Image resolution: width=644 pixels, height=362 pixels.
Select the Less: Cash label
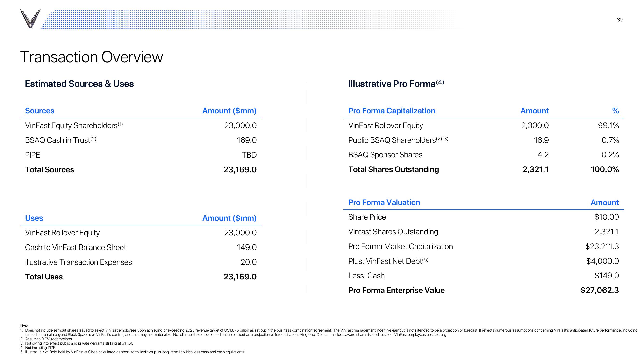point(366,276)
